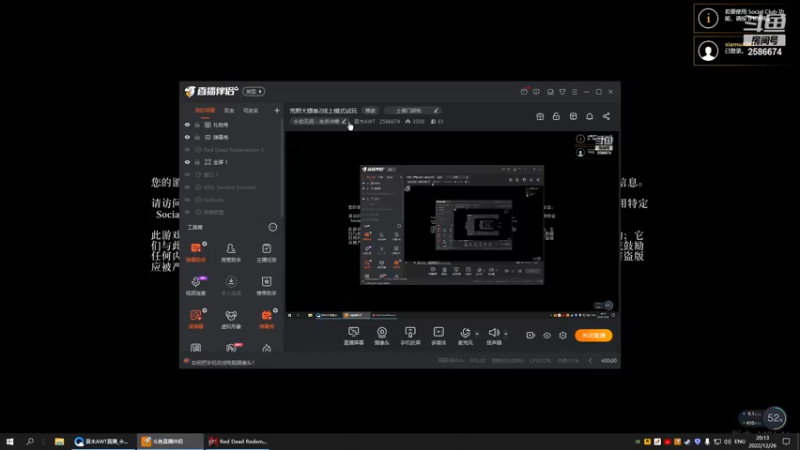Open the 主播任务 tool in the toolbox

tap(266, 253)
